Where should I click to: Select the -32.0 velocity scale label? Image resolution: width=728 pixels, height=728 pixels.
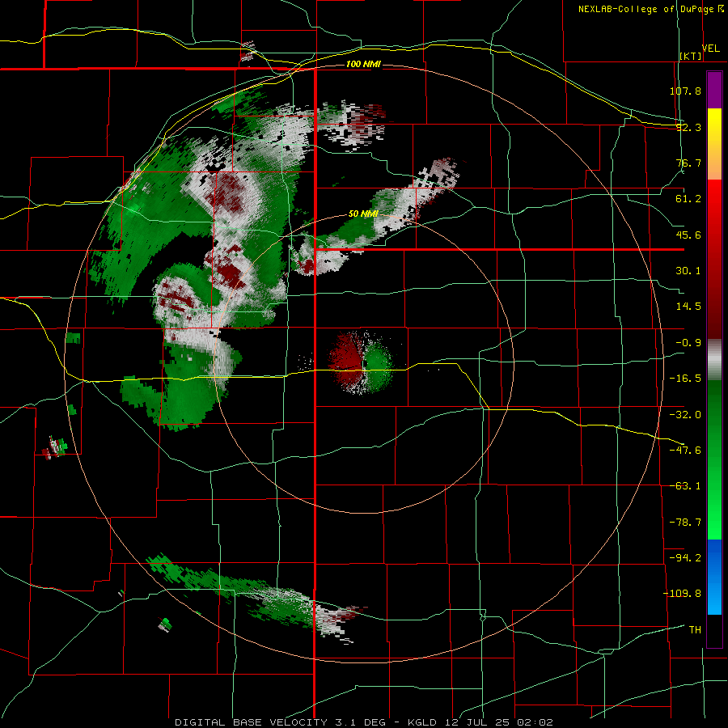[685, 415]
